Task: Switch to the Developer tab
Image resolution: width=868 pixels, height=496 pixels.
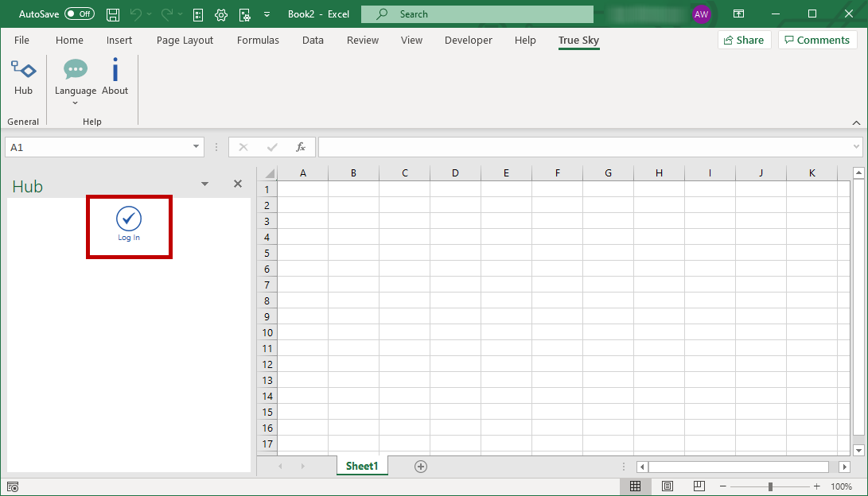Action: coord(469,41)
